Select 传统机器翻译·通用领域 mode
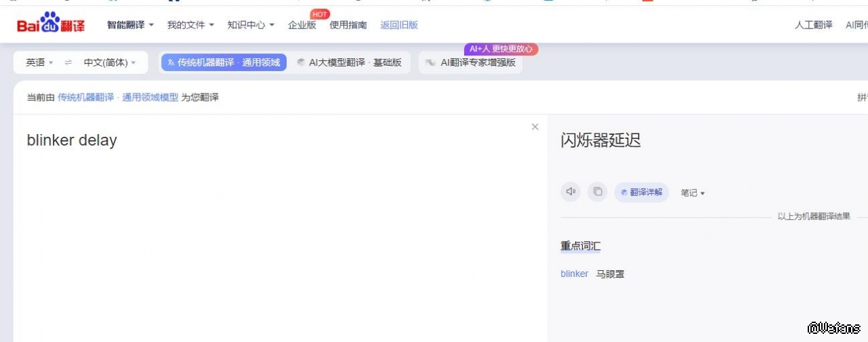Screen dimensions: 868x342 [224, 62]
